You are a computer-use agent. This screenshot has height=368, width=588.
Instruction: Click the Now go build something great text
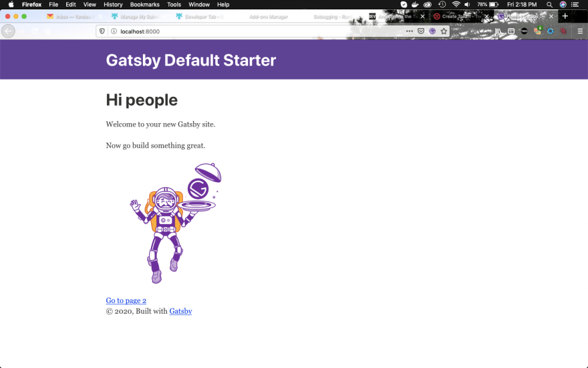(x=156, y=145)
